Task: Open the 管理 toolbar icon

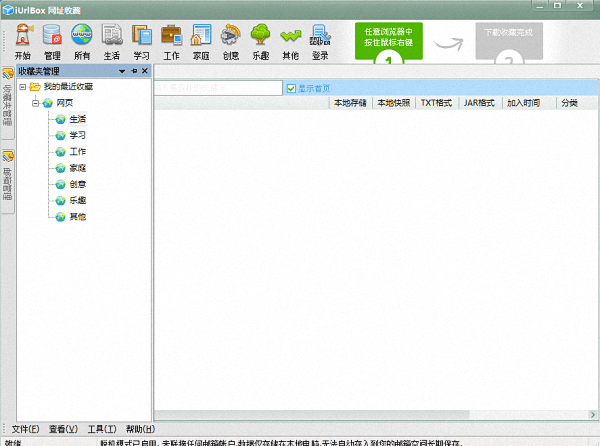Action: [x=52, y=41]
